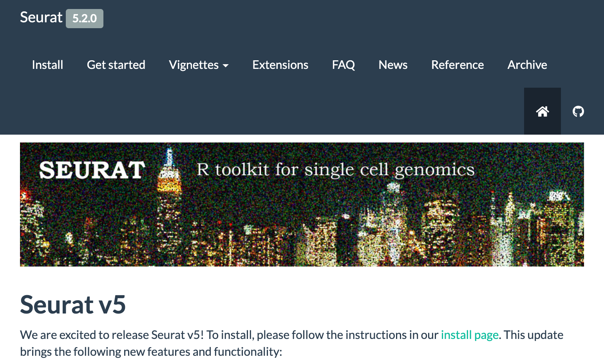The image size is (604, 364).
Task: Click the home icon in navbar
Action: pyautogui.click(x=542, y=112)
